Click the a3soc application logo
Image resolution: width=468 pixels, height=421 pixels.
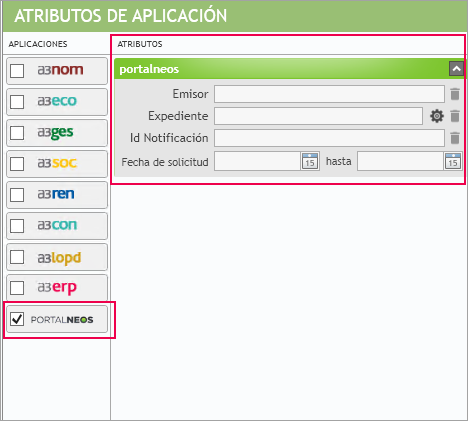coord(57,163)
